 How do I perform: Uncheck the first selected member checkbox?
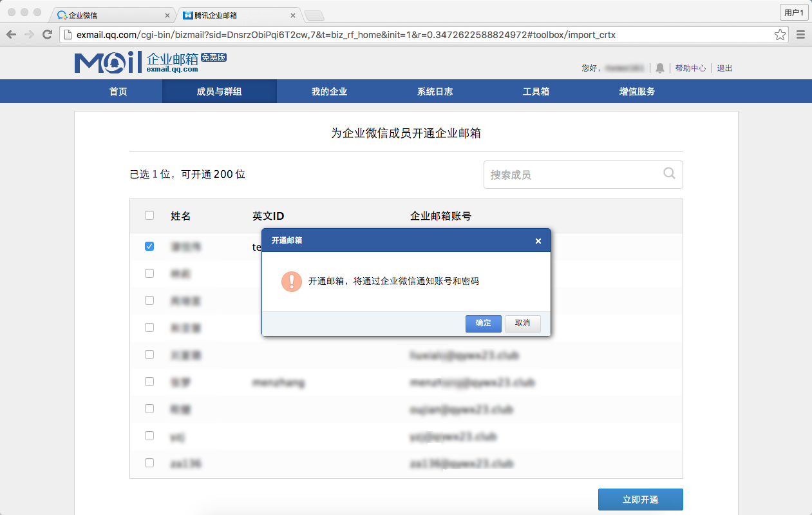tap(149, 246)
